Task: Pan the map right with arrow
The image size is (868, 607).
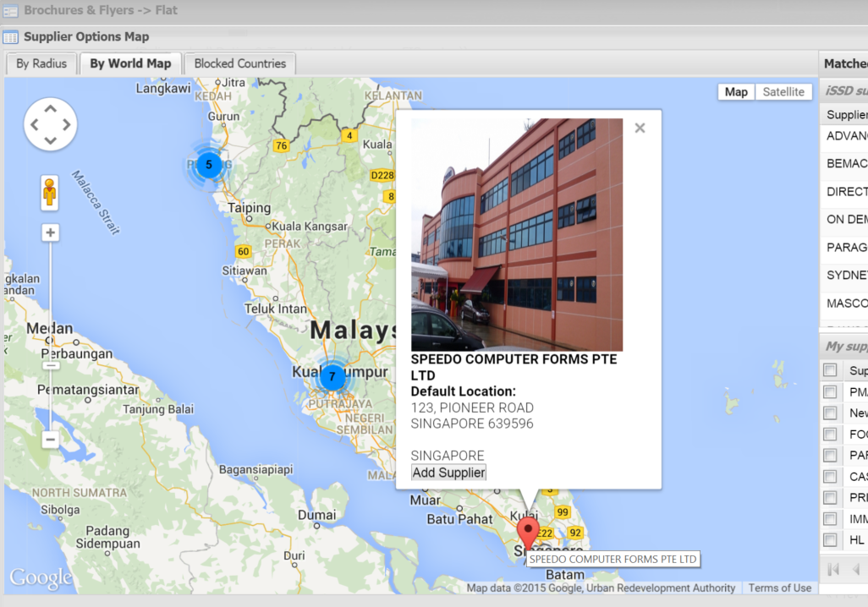Action: (67, 125)
